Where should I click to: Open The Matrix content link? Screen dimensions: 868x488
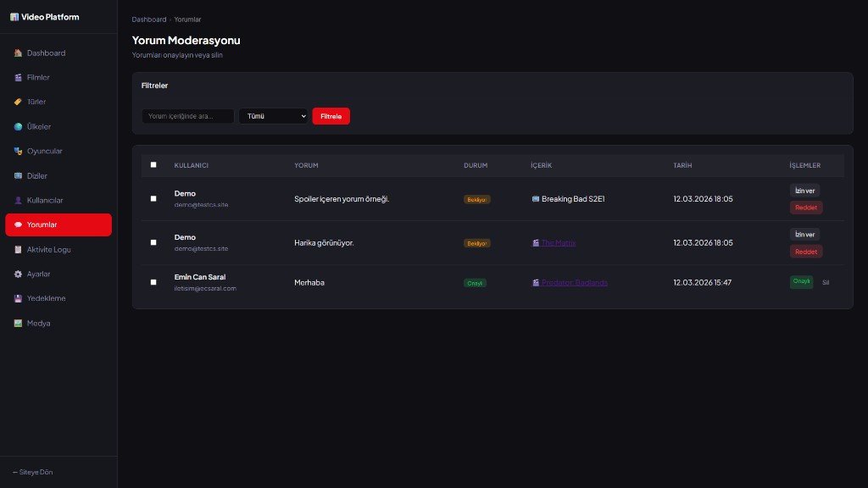pyautogui.click(x=561, y=242)
